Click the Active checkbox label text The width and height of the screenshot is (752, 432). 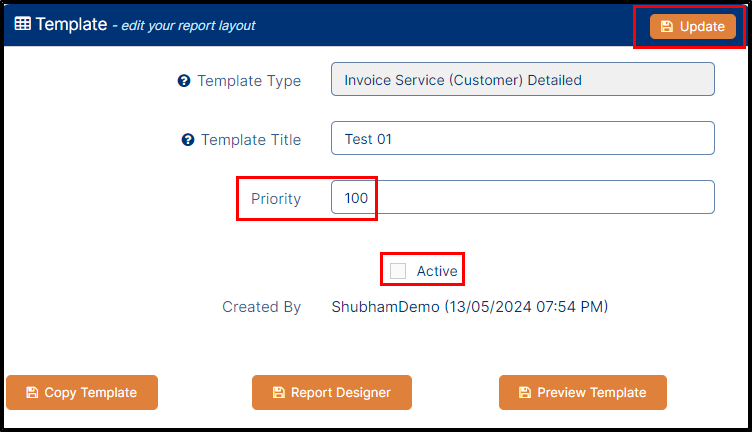437,271
